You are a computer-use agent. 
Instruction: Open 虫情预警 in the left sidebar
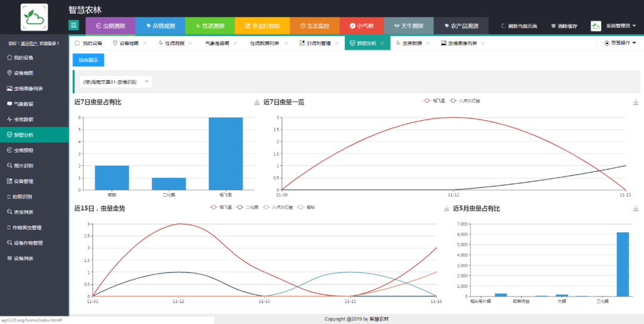34,150
